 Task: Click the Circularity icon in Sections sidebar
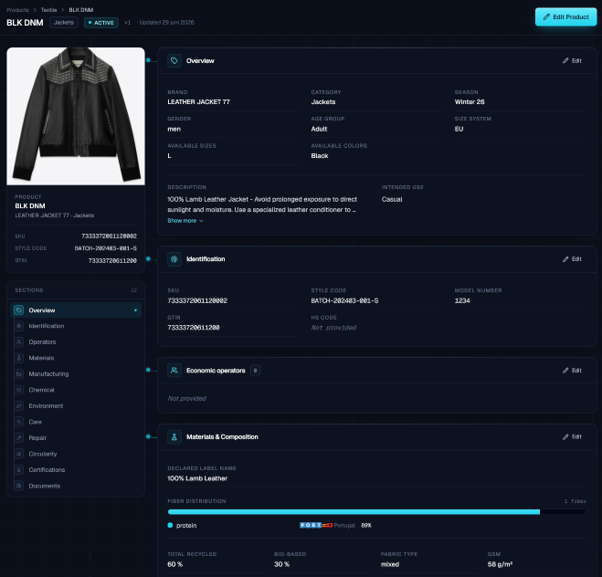pyautogui.click(x=19, y=454)
